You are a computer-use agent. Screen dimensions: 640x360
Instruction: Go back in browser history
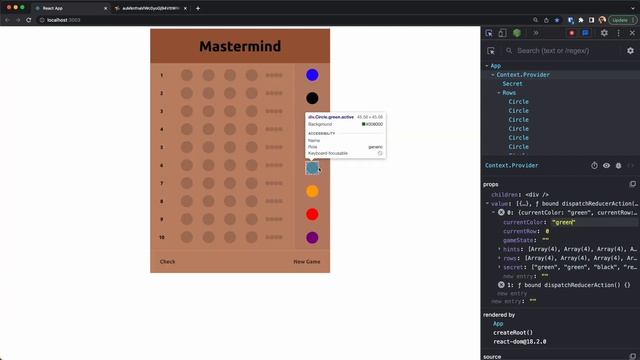click(x=7, y=20)
